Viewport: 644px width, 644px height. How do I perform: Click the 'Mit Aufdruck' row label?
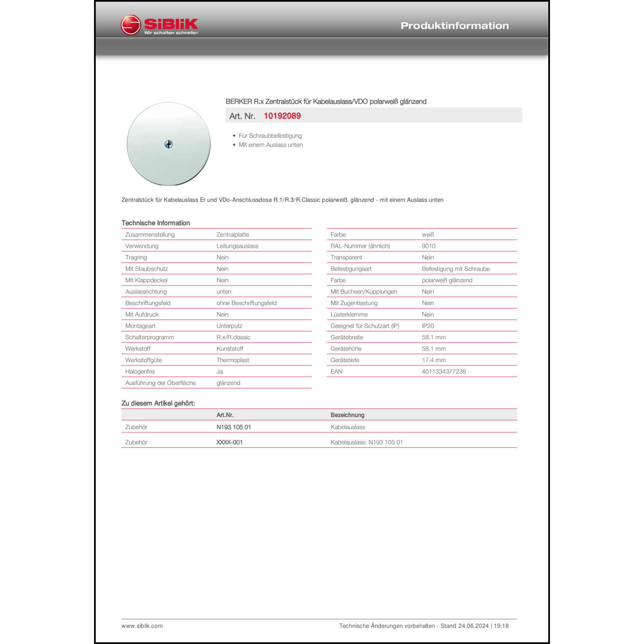(x=142, y=315)
